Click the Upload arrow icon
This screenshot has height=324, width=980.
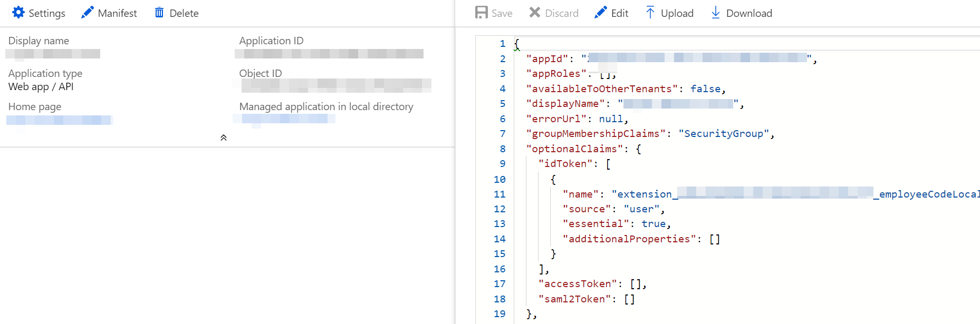(650, 13)
